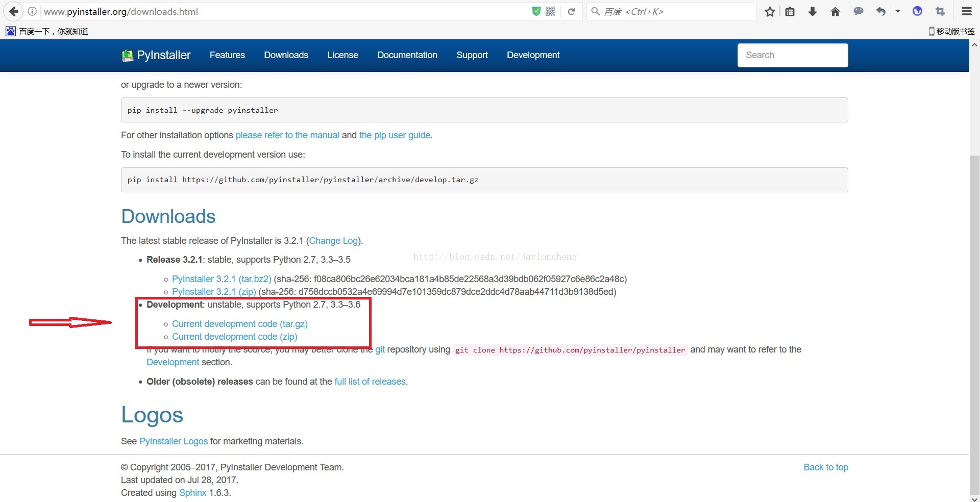Open the mobile bookmarks 移动版书签 folder
Screen dimensions: 980x502
(951, 31)
